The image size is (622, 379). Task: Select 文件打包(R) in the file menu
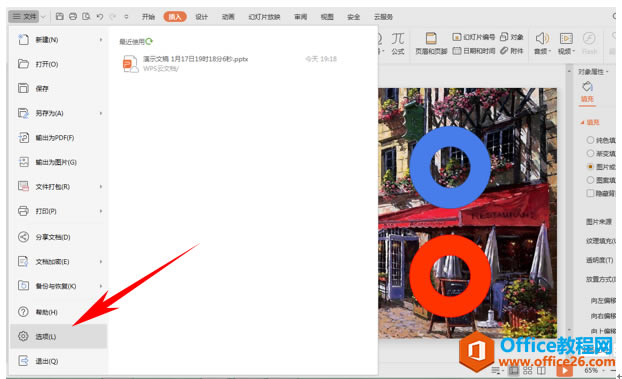pyautogui.click(x=59, y=187)
